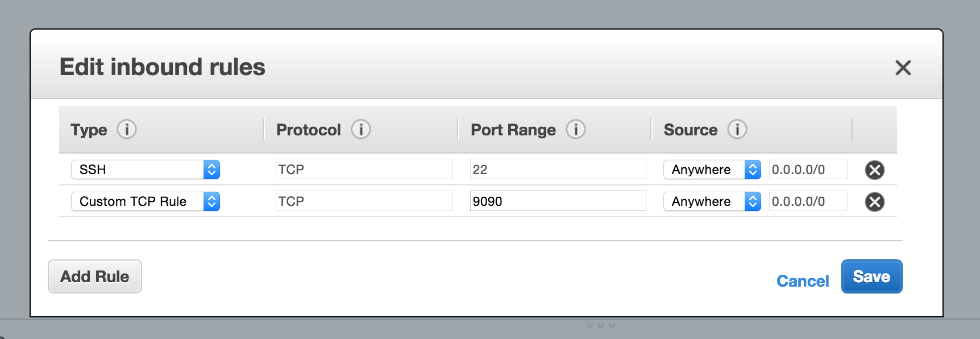Image resolution: width=980 pixels, height=339 pixels.
Task: Close the Edit inbound rules dialog
Action: click(903, 68)
